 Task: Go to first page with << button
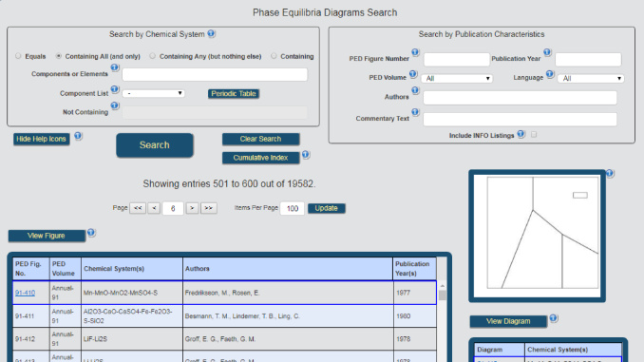[x=138, y=208]
